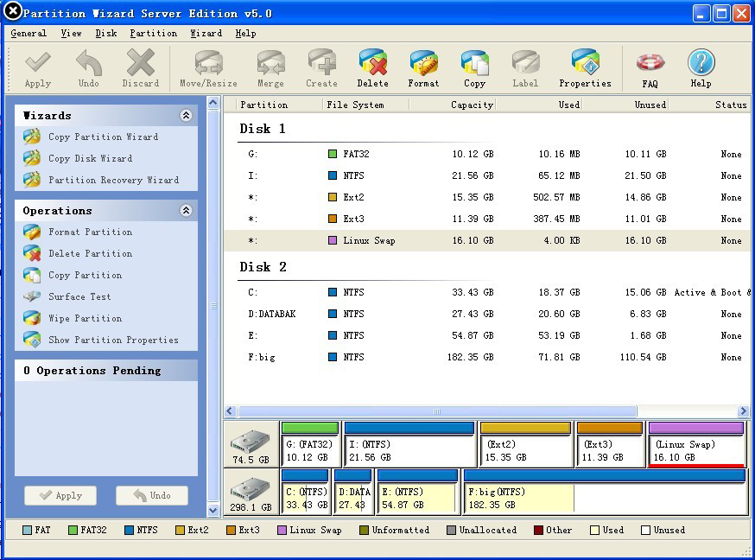Viewport: 755px width, 560px height.
Task: Click the Format toolbar icon
Action: (x=424, y=69)
